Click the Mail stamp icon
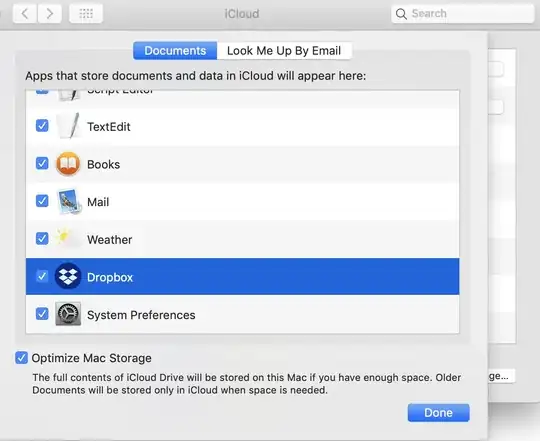This screenshot has width=540, height=441. tap(69, 201)
